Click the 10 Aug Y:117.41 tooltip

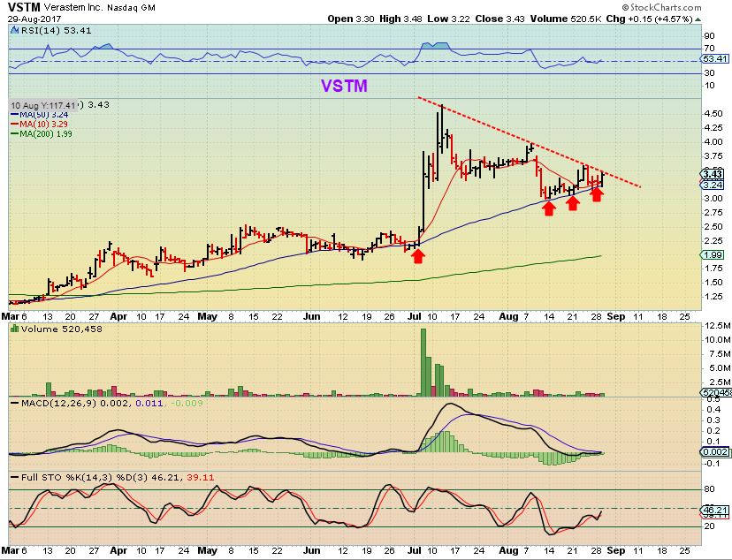pos(44,105)
